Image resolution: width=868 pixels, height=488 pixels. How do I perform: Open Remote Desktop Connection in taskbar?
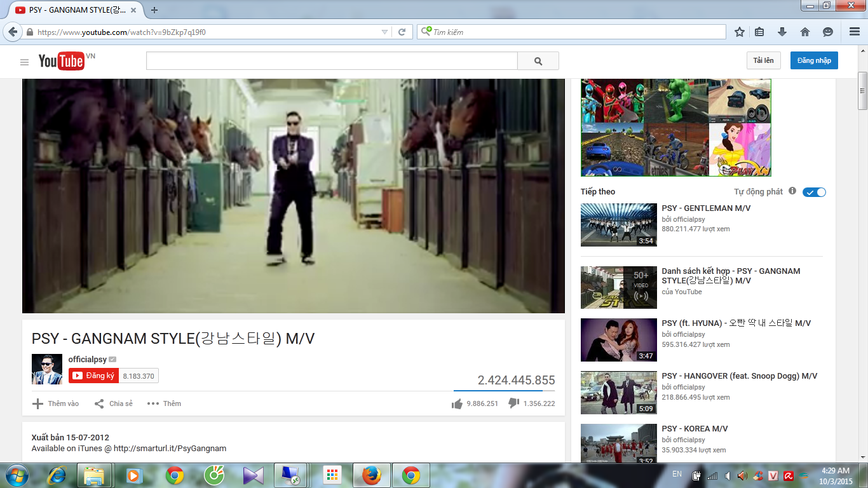coord(292,475)
